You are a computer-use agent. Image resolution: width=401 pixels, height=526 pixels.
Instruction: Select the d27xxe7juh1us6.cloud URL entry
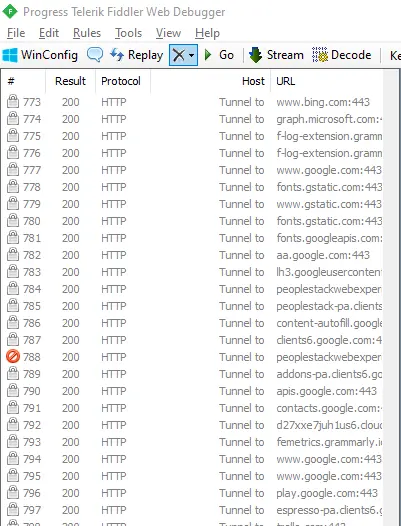point(329,425)
